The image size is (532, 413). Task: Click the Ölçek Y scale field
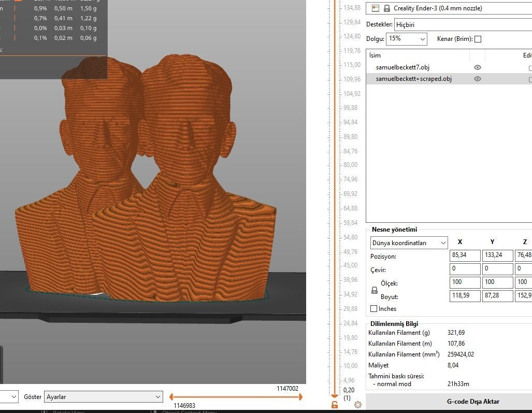(497, 282)
